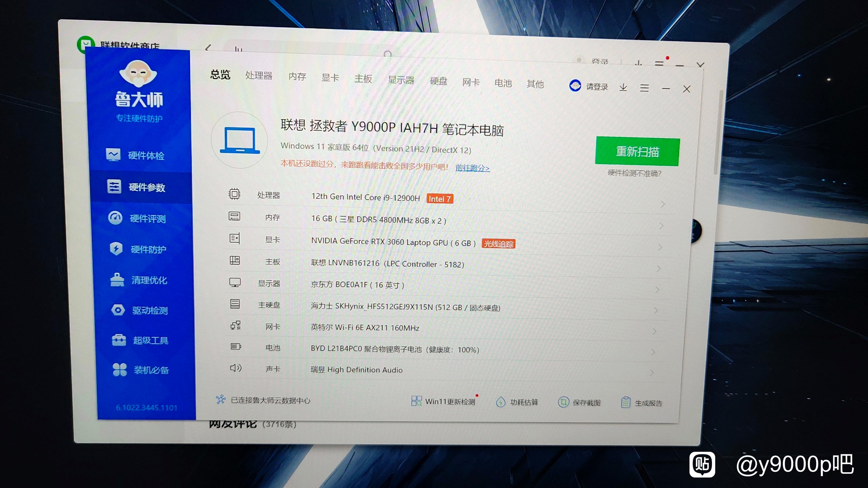Expand the 显示器 京东方 row chevron

(x=657, y=289)
